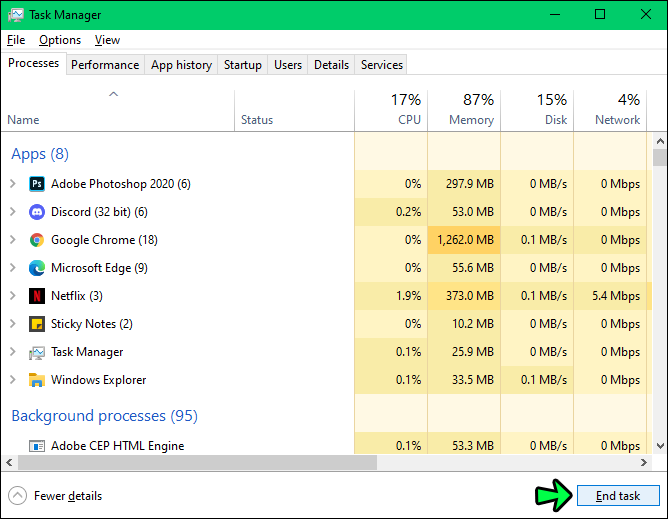This screenshot has height=519, width=668.
Task: Click the Adobe CEP HTML Engine icon
Action: click(x=37, y=446)
